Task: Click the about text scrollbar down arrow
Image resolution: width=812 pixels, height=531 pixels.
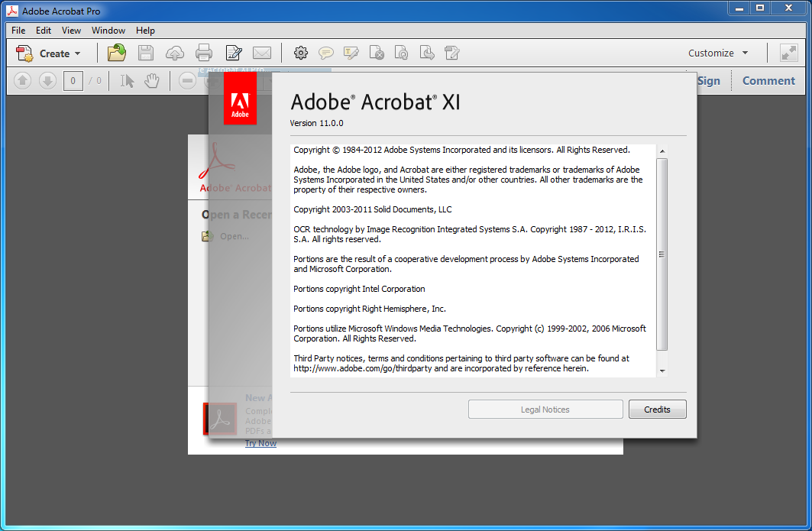Action: coord(662,371)
